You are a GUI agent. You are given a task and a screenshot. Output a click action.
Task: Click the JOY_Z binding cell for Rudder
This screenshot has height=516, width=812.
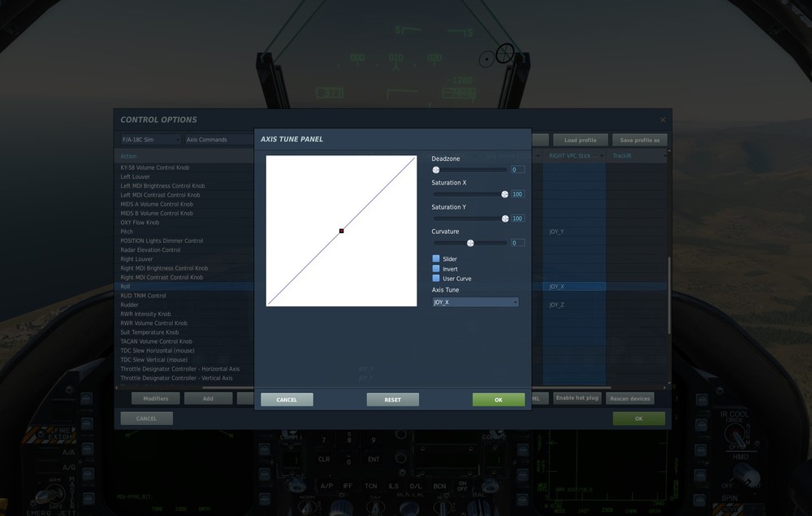574,305
